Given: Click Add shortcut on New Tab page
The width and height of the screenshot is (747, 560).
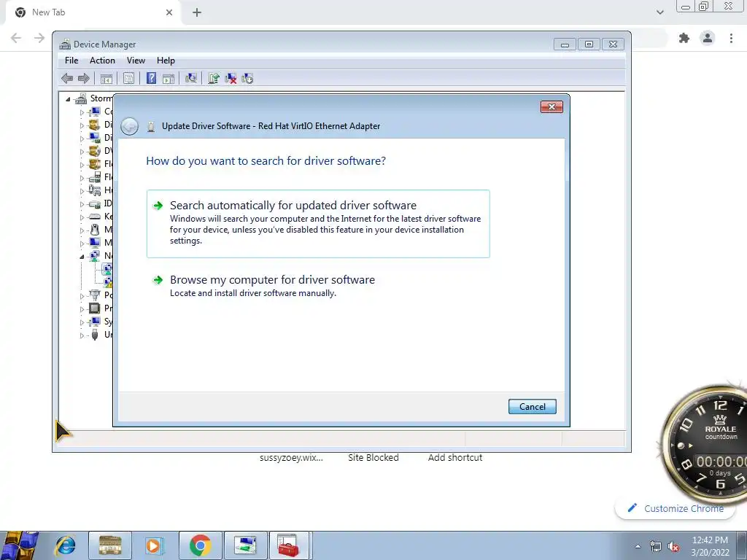Looking at the screenshot, I should tap(455, 458).
